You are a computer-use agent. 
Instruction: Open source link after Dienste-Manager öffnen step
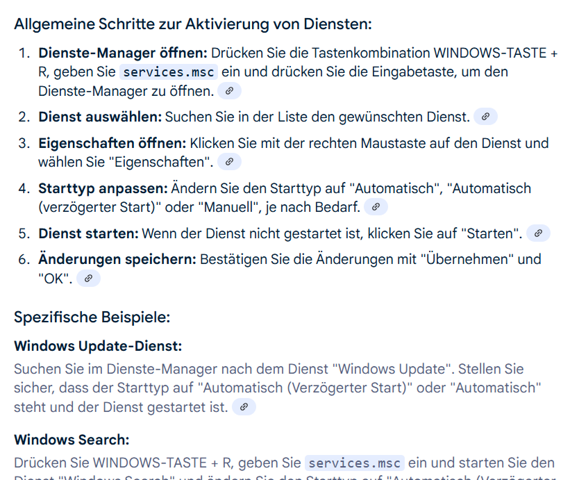click(229, 91)
